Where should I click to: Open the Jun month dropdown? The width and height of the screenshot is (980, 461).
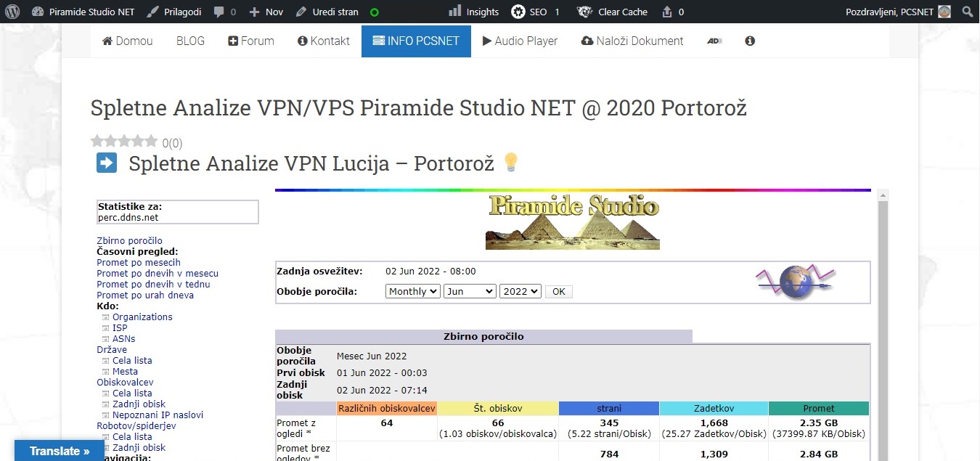pos(470,291)
